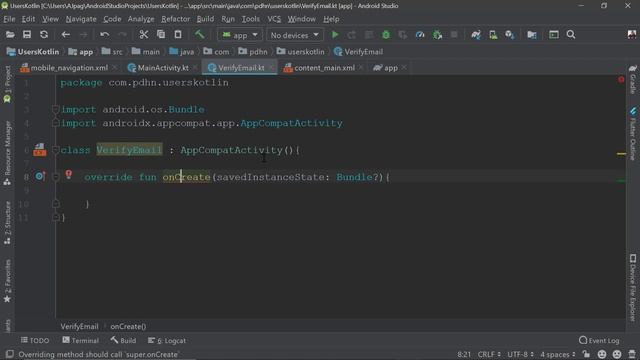The image size is (640, 360).
Task: Open the No devices dropdown
Action: [294, 35]
